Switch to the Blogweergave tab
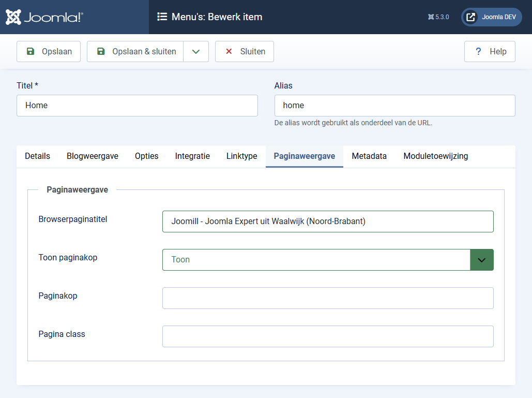Viewport: 532px width, 398px height. pos(93,156)
